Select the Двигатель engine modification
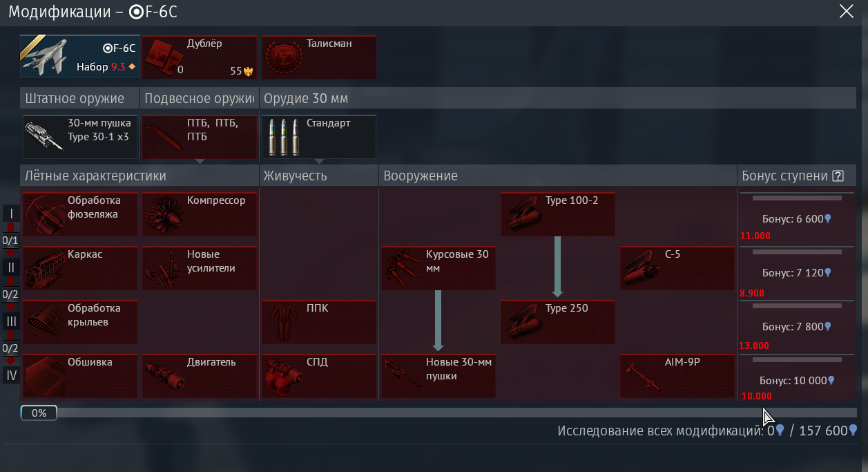 coord(199,376)
